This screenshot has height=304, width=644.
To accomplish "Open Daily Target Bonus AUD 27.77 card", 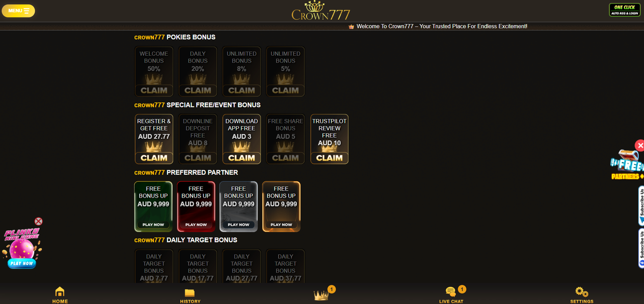I will click(x=242, y=266).
